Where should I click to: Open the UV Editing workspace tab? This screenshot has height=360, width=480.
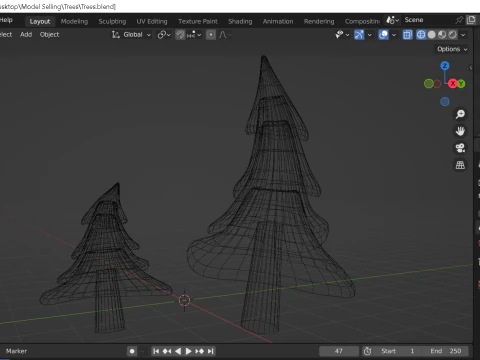coord(152,21)
